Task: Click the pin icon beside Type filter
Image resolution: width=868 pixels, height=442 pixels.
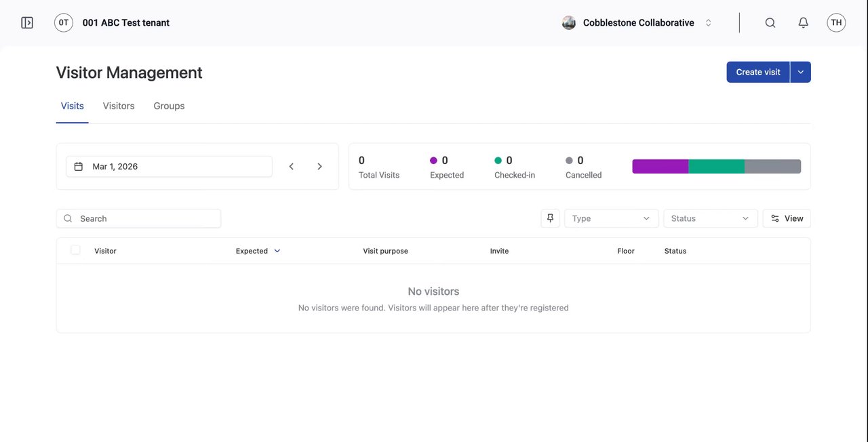Action: [551, 218]
